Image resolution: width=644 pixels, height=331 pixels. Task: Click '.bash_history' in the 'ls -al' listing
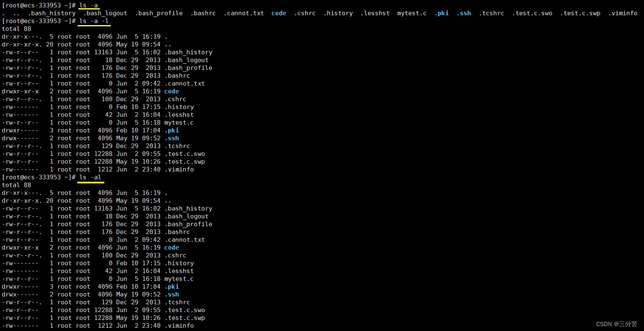point(189,208)
